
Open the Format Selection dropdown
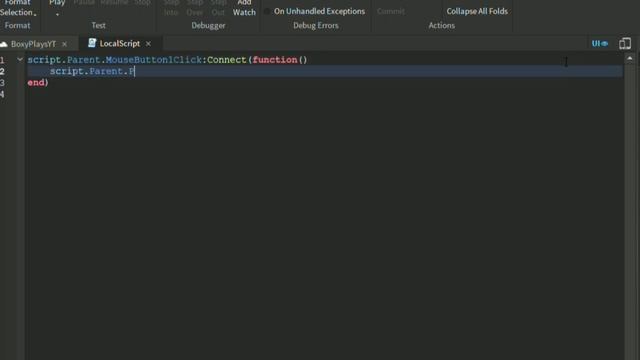click(x=17, y=8)
